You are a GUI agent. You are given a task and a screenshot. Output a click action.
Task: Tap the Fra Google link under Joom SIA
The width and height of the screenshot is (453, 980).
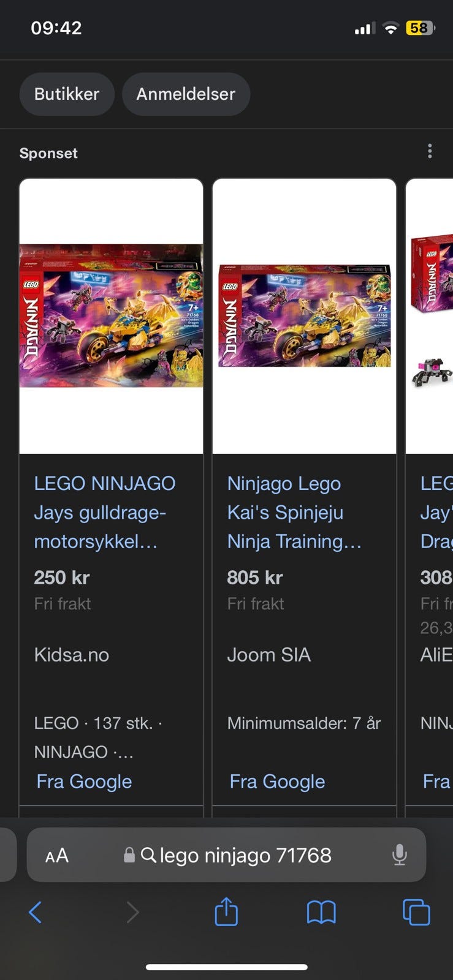tap(277, 782)
